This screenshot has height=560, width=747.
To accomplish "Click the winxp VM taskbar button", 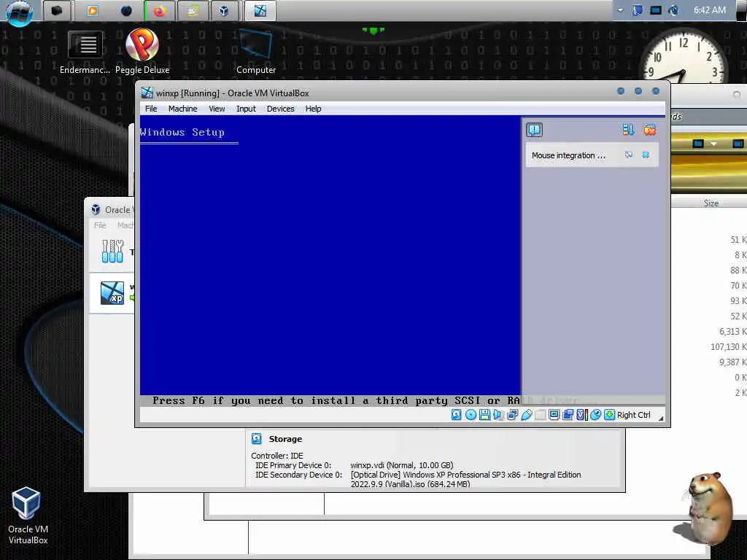I will [260, 11].
